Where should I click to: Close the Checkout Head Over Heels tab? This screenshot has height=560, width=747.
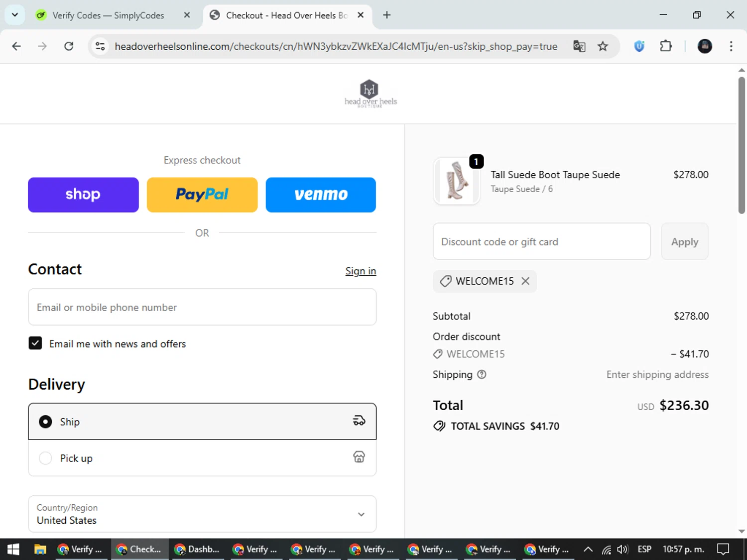(361, 15)
